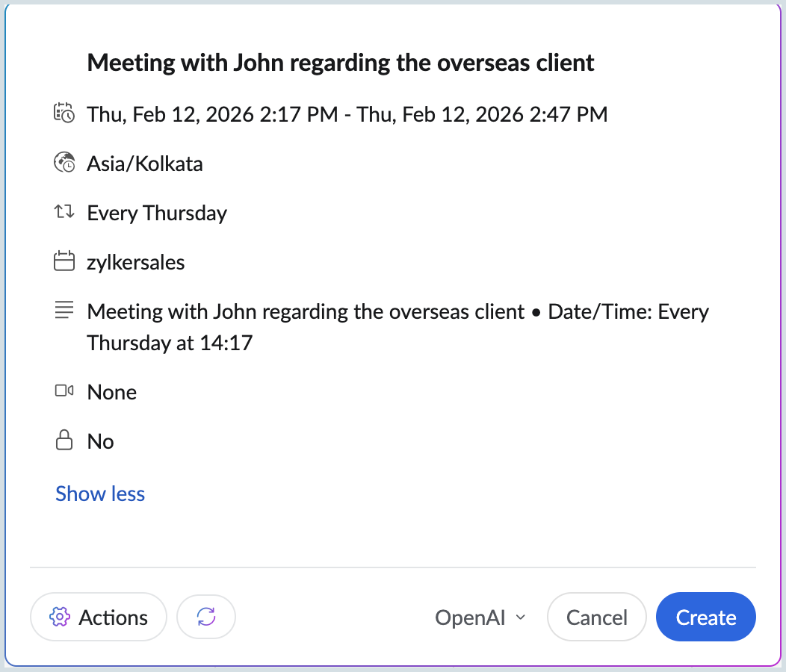Click the calendar icon beside zylkersales
This screenshot has width=786, height=672.
pos(65,261)
